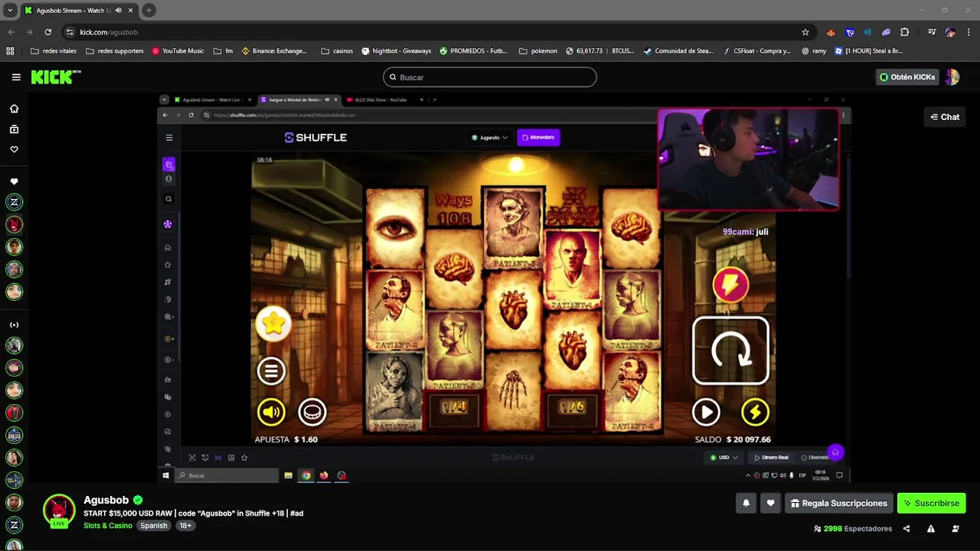Open Shuffle sidebar hamburger menu
Viewport: 980px width, 551px height.
pyautogui.click(x=169, y=138)
